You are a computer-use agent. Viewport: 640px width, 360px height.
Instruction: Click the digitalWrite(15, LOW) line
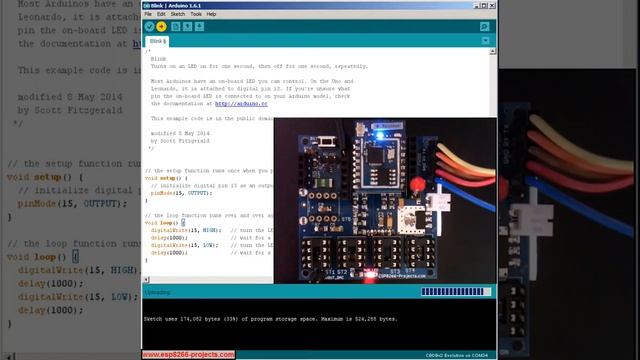184,245
